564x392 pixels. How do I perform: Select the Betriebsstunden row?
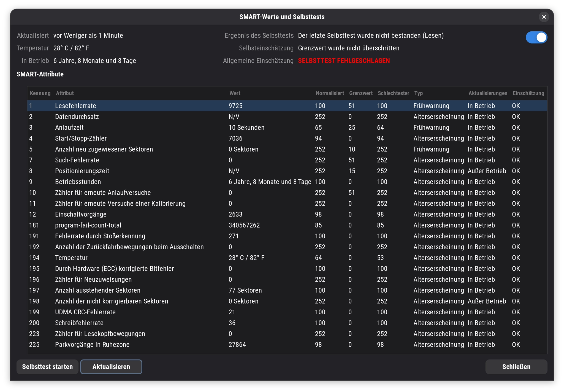(287, 182)
